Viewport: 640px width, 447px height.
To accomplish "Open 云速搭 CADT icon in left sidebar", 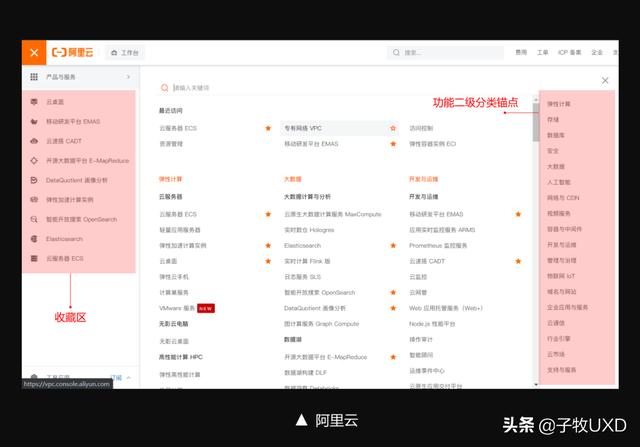I will pyautogui.click(x=34, y=141).
